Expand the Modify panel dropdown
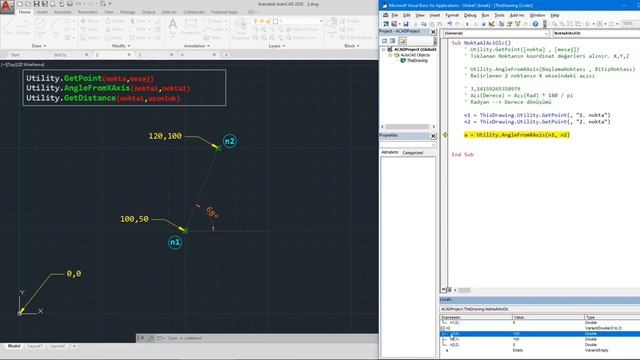 tap(121, 46)
